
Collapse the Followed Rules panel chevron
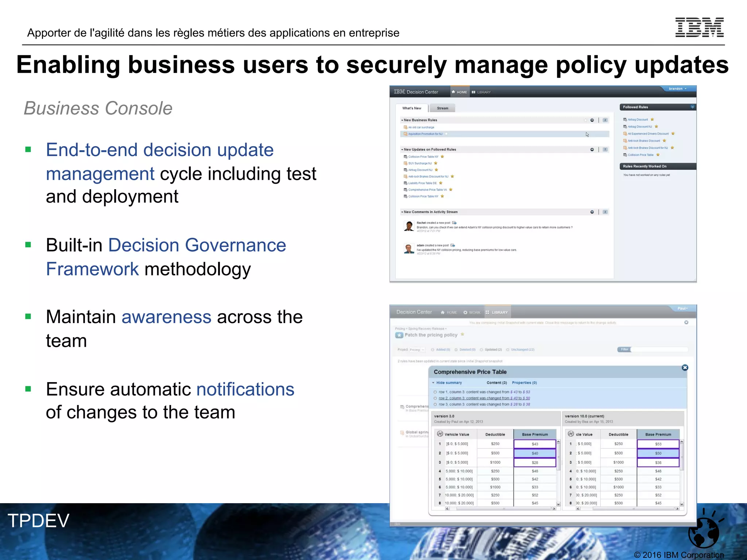point(692,107)
